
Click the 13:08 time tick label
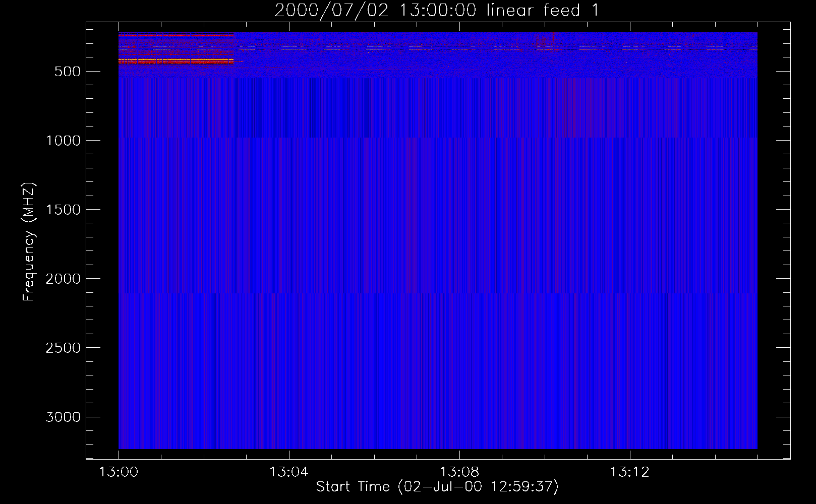click(x=459, y=472)
